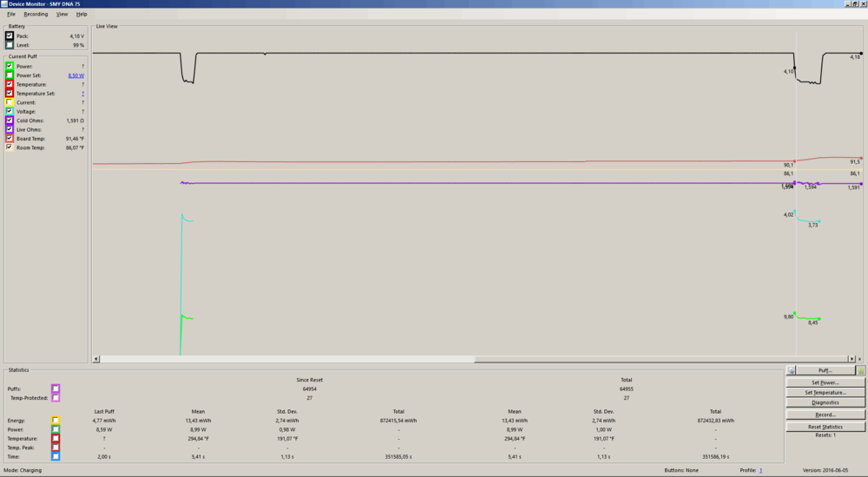The height and width of the screenshot is (477, 868).
Task: Enable the Current trace checkbox
Action: point(10,102)
